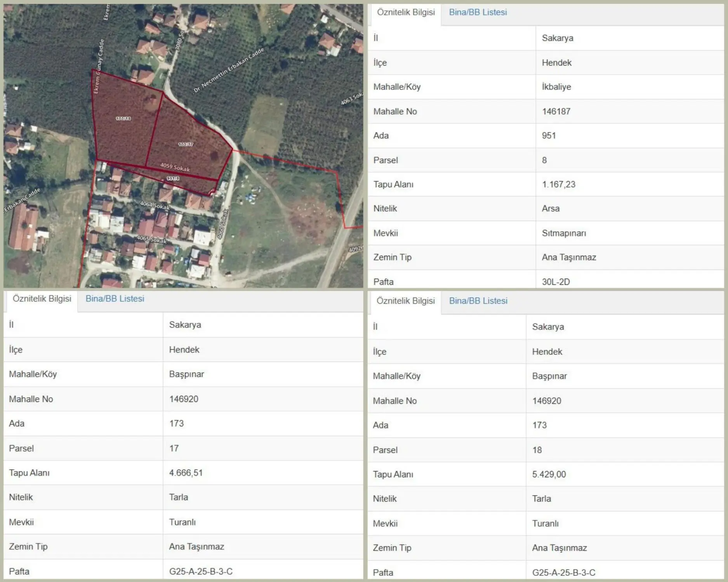Click Tarla value in parcel 17 panel

tap(178, 497)
